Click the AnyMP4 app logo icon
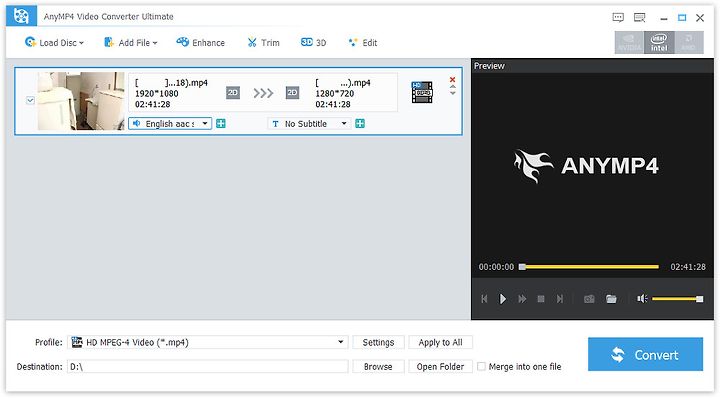This screenshot has width=720, height=398. tap(21, 17)
